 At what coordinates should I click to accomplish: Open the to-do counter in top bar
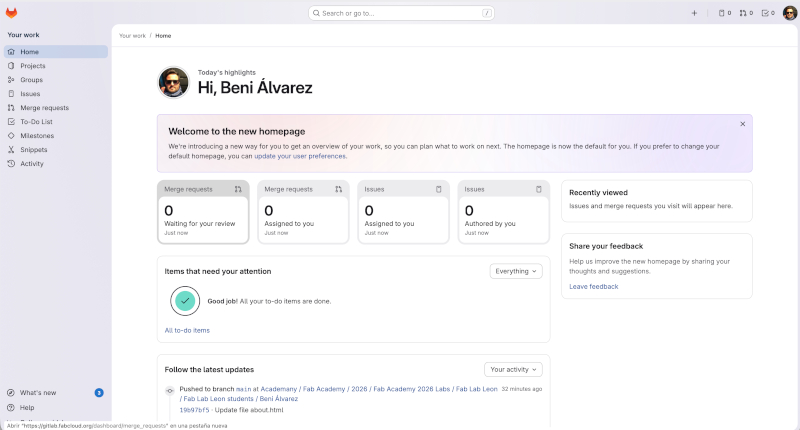click(767, 13)
